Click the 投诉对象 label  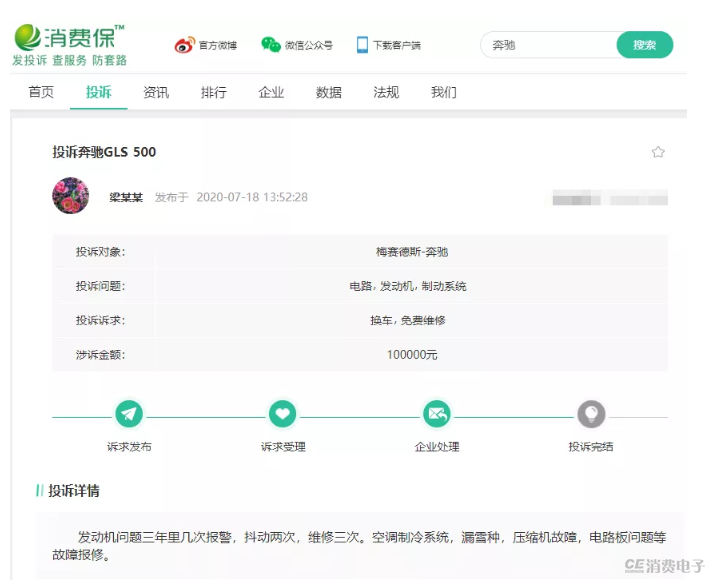click(100, 252)
